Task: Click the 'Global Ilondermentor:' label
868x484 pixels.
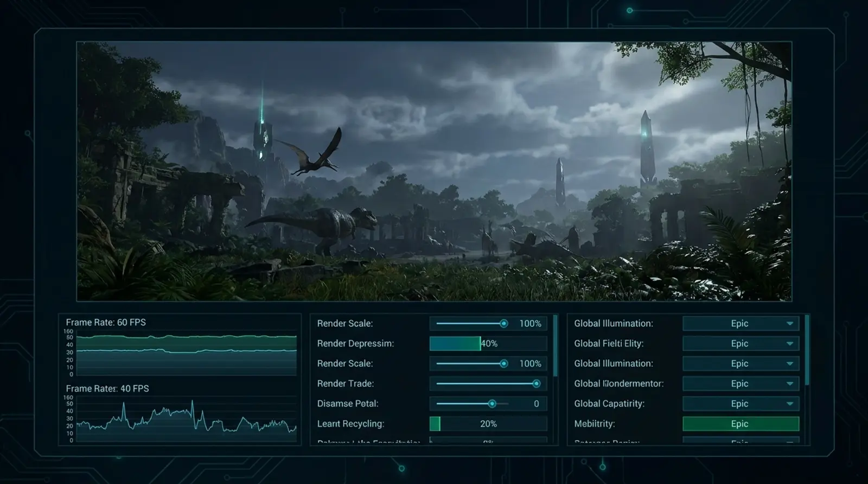Action: coord(619,384)
